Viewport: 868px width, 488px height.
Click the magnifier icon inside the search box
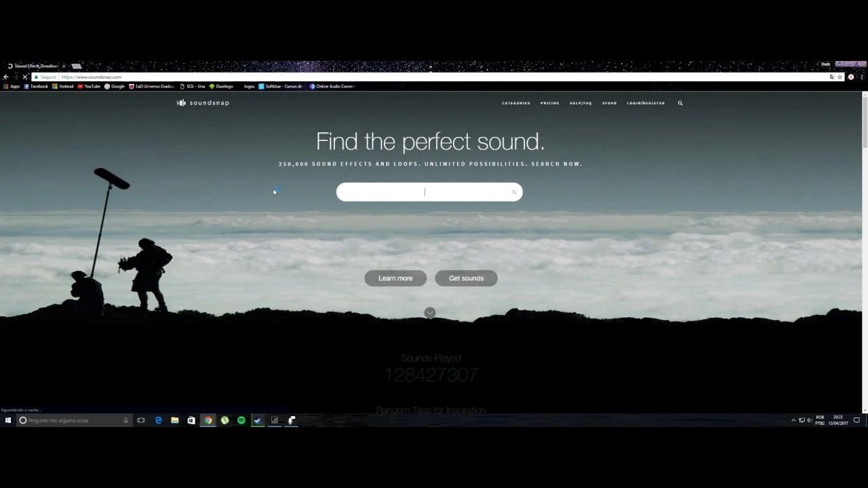[x=514, y=192]
